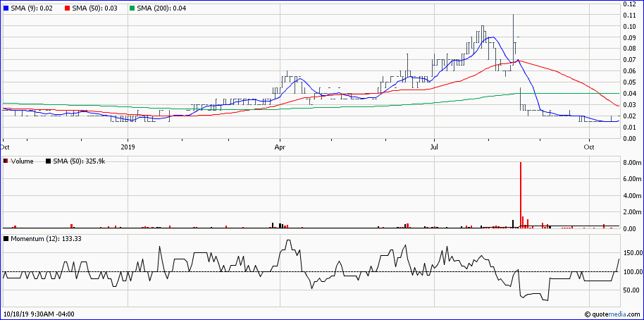Click the 0.04 price axis label
Viewport: 644px width, 320px height.
point(631,94)
